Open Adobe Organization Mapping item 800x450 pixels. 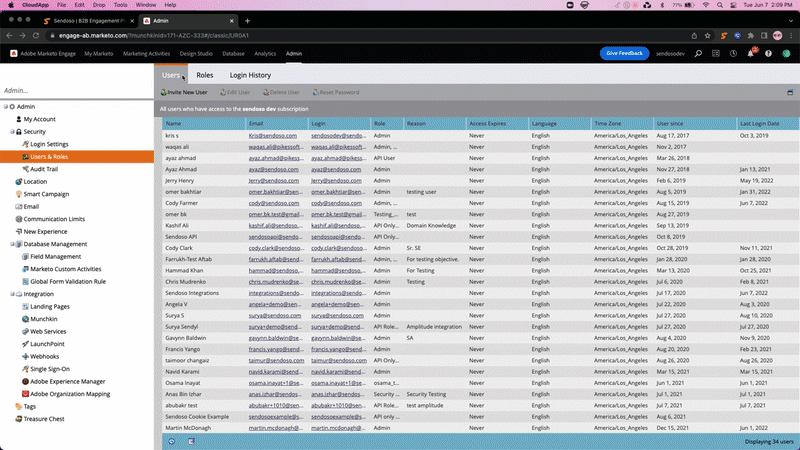click(66, 394)
